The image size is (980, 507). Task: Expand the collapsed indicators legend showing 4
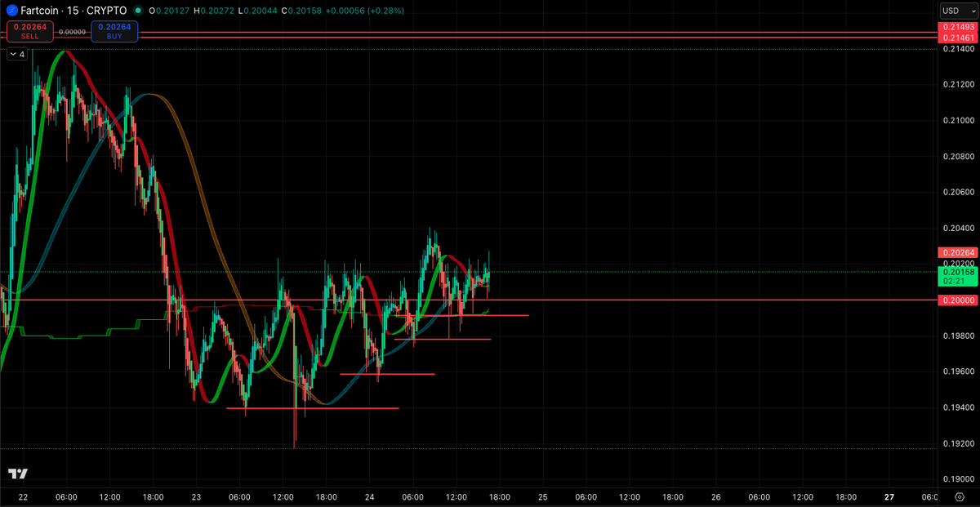point(16,55)
